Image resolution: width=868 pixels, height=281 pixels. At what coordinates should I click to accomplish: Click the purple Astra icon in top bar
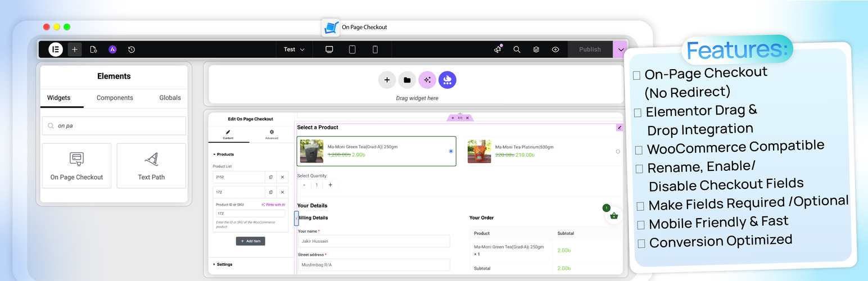click(112, 49)
